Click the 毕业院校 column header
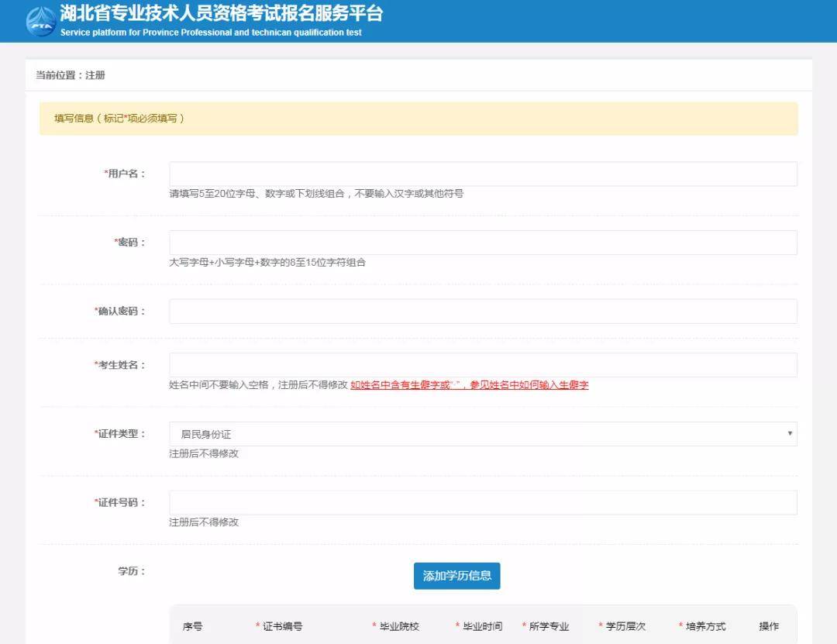Screen dimensions: 837x644 coord(399,626)
